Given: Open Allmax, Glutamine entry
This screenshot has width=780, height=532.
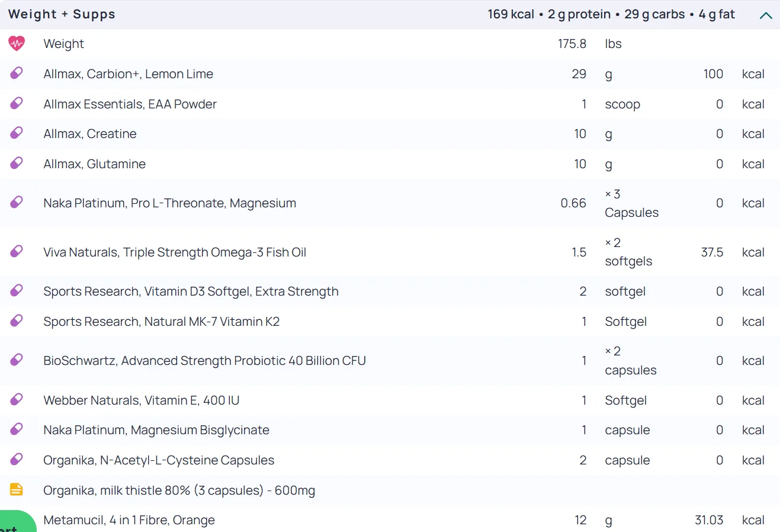Looking at the screenshot, I should click(x=94, y=164).
